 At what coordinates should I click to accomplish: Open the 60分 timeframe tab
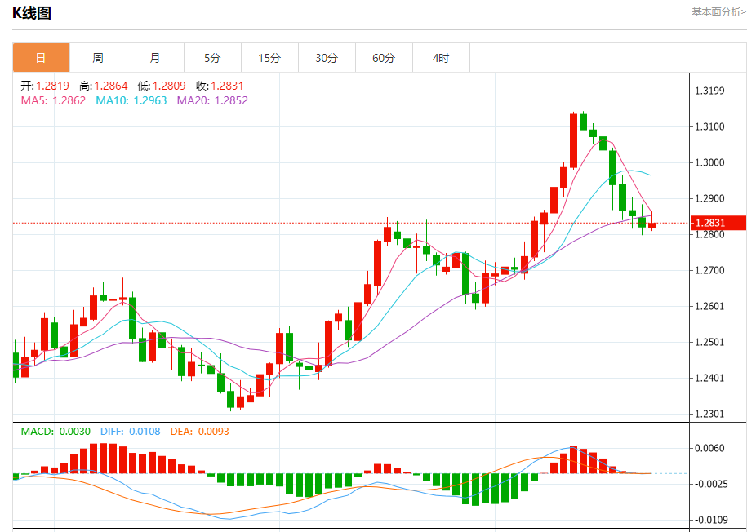tap(384, 58)
